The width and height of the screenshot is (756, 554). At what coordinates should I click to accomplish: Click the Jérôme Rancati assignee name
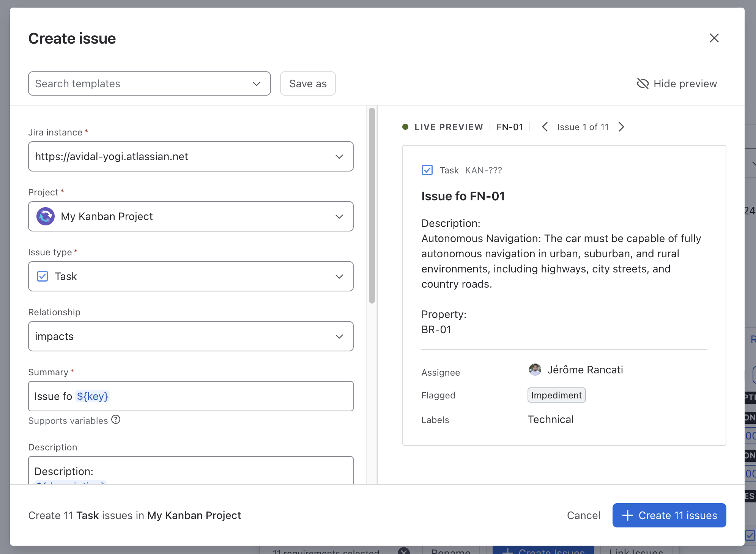point(585,370)
